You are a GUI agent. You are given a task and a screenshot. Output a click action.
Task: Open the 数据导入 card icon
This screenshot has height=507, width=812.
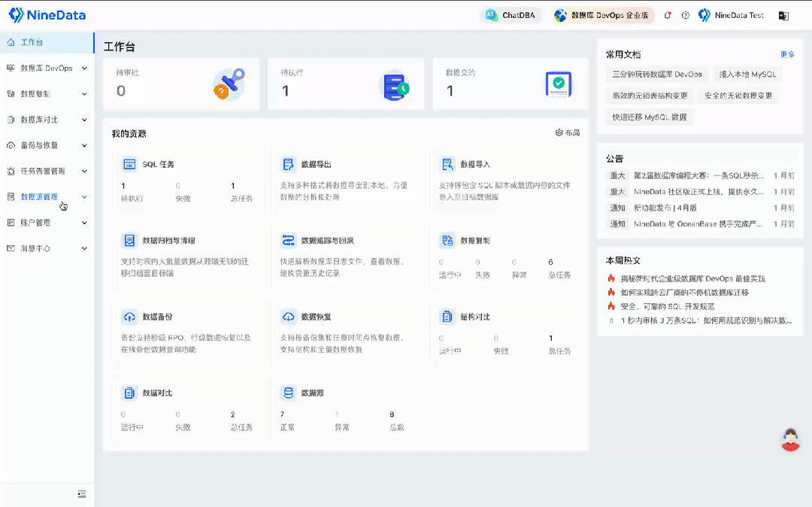click(447, 164)
